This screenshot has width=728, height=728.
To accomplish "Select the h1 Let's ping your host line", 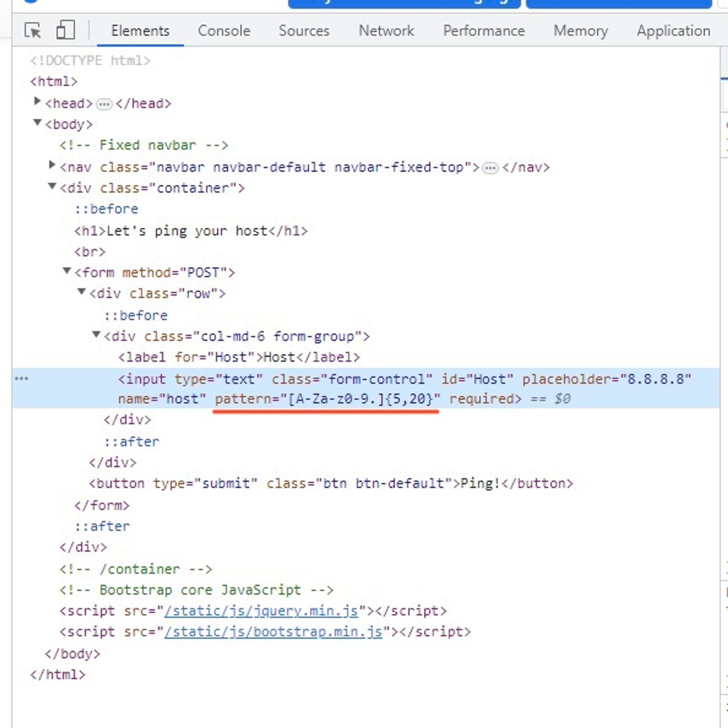I will pyautogui.click(x=191, y=231).
